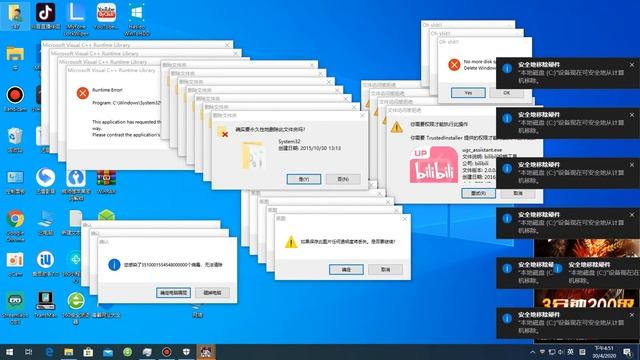Screen dimensions: 640x360
Task: Close the front delete System32 dialog
Action: [x=362, y=116]
